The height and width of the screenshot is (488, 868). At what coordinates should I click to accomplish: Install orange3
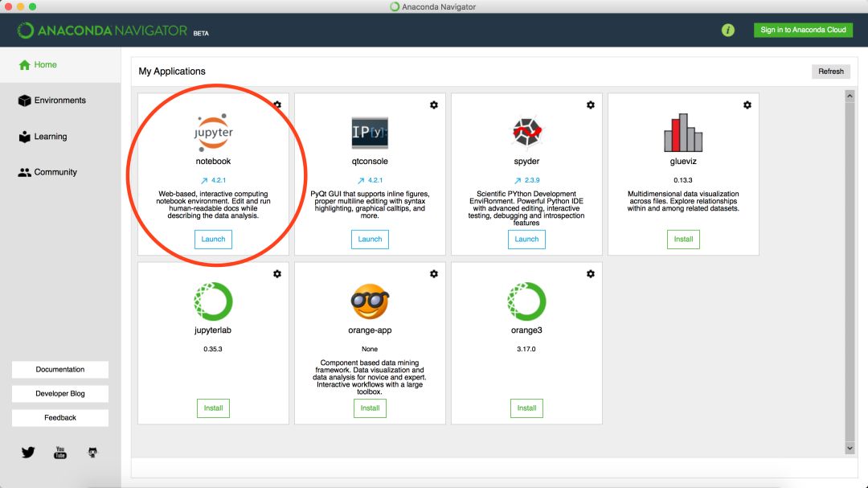pos(526,408)
